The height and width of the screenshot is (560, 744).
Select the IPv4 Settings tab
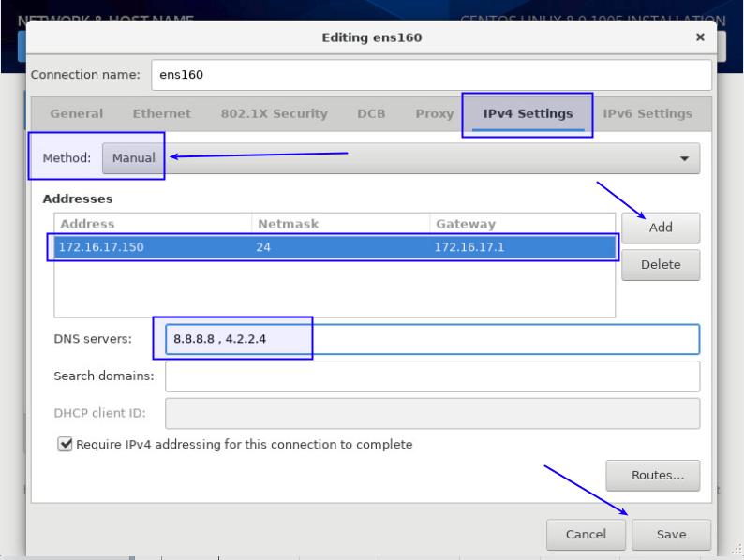pyautogui.click(x=528, y=113)
